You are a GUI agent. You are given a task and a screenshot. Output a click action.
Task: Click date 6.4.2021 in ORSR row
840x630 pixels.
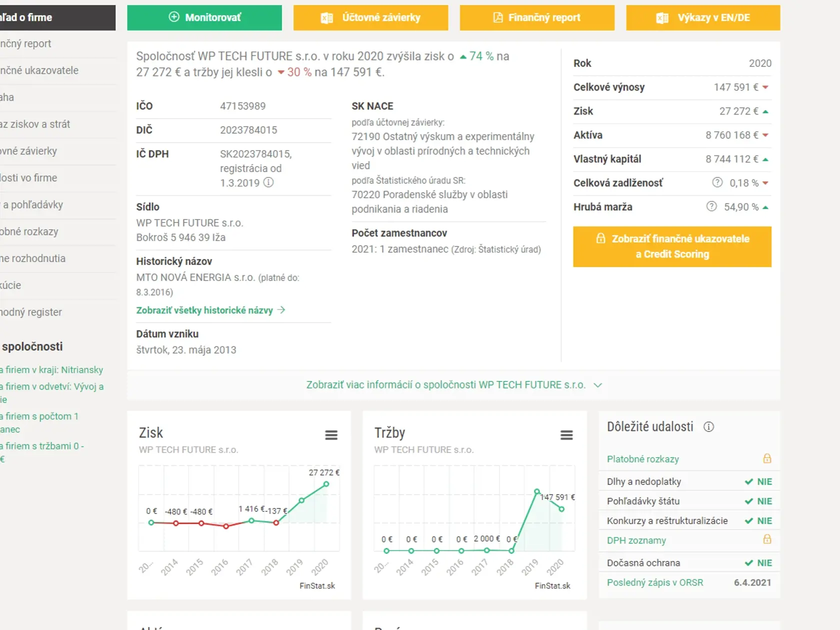click(752, 582)
